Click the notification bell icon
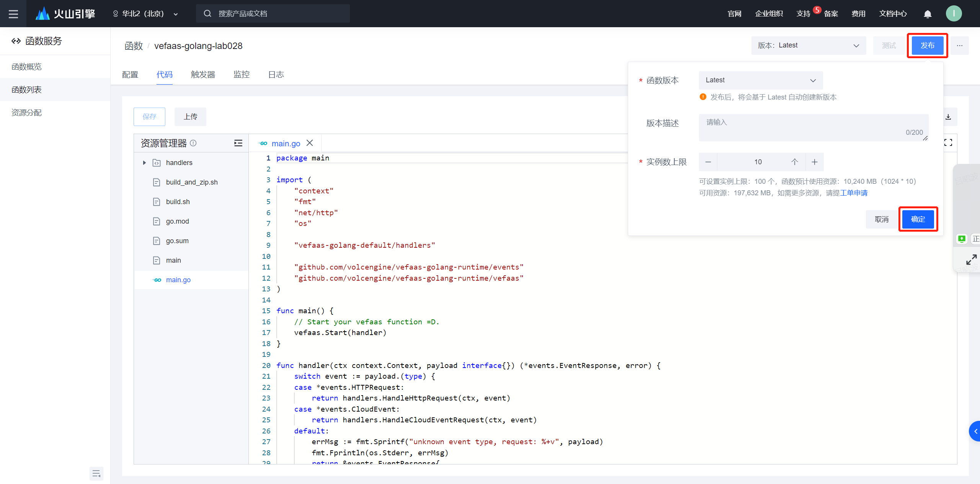The image size is (980, 484). coord(928,14)
